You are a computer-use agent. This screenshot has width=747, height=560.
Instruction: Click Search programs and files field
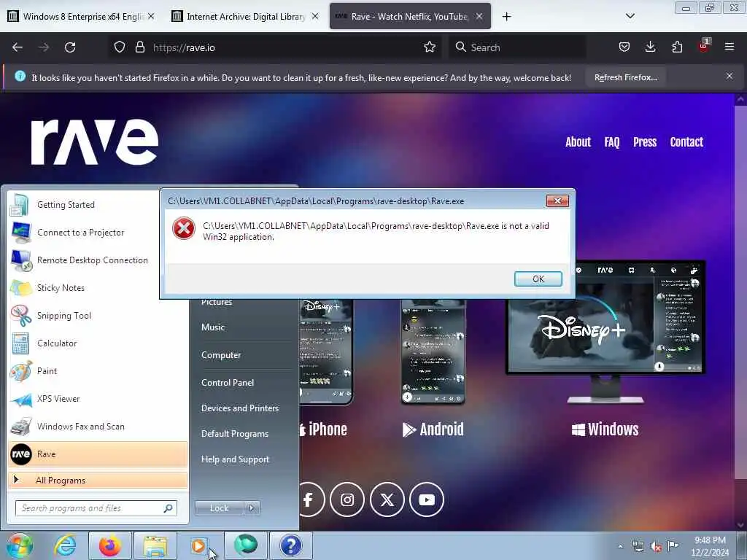pos(96,508)
